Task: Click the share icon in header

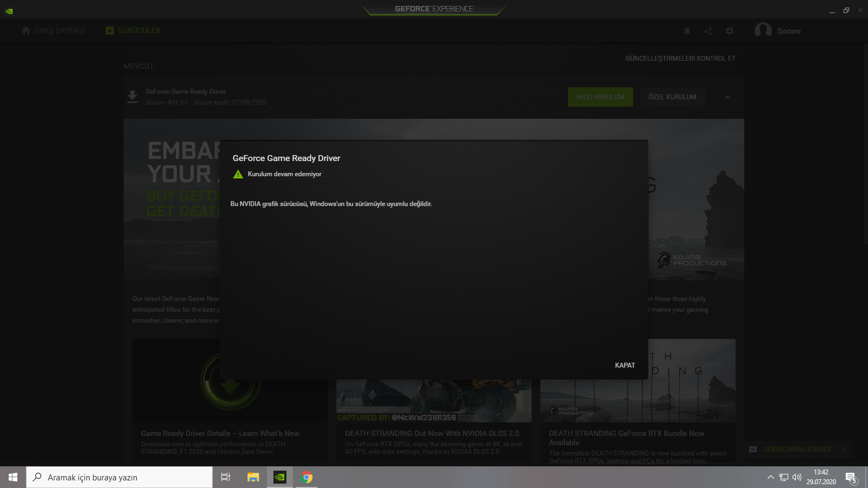Action: [708, 31]
